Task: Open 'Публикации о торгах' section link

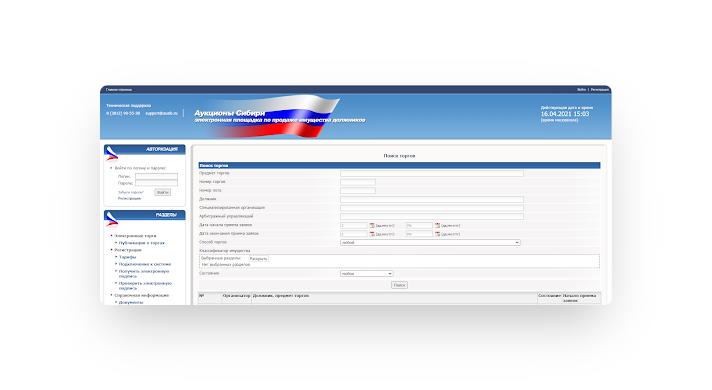Action: (142, 243)
